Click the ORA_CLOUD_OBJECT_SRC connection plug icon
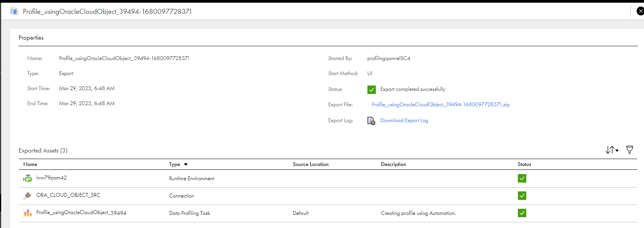Viewport: 644px width, 228px height. [27, 196]
